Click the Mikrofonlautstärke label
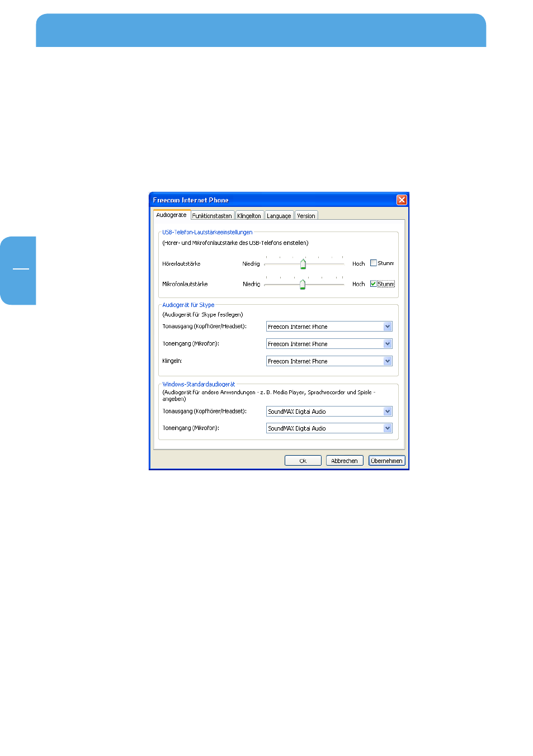The height and width of the screenshot is (756, 533). pyautogui.click(x=185, y=284)
